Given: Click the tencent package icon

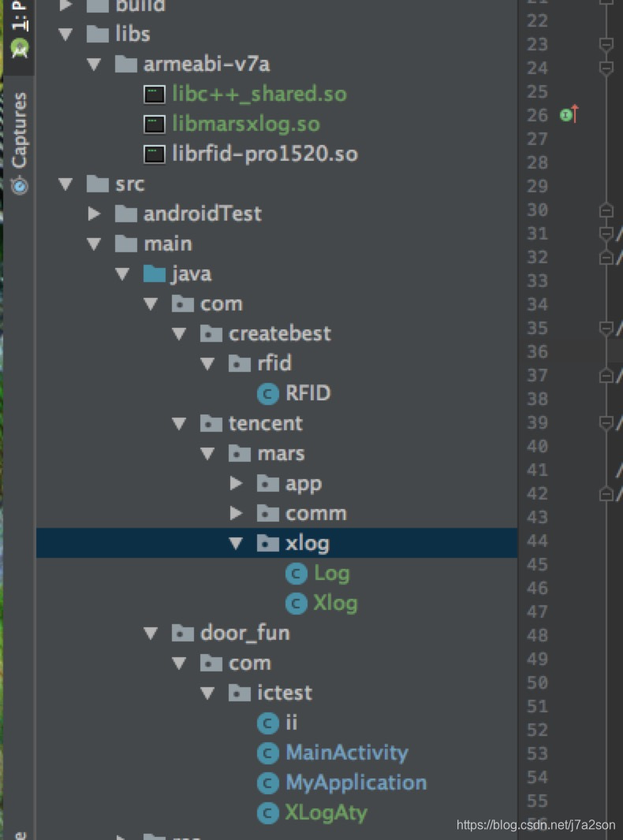Looking at the screenshot, I should click(211, 424).
